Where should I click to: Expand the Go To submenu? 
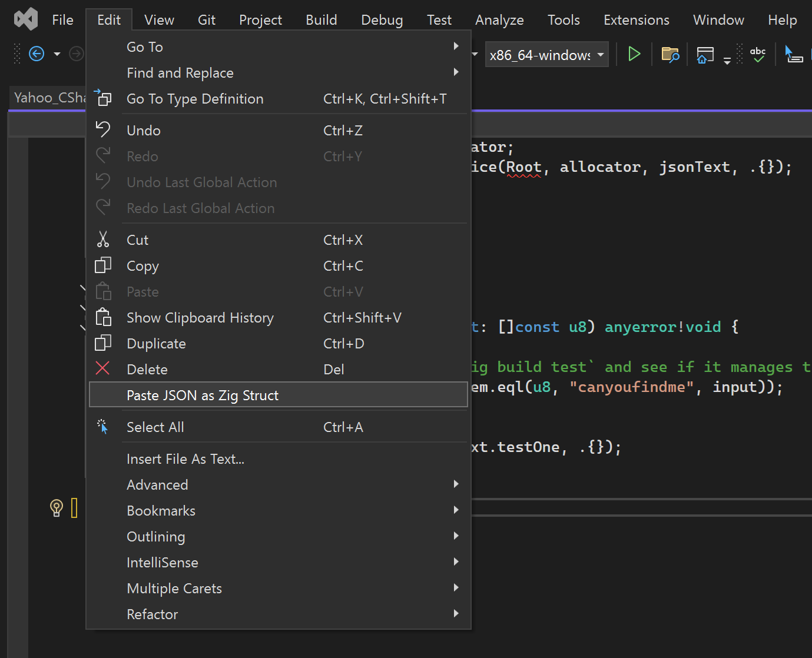[145, 47]
